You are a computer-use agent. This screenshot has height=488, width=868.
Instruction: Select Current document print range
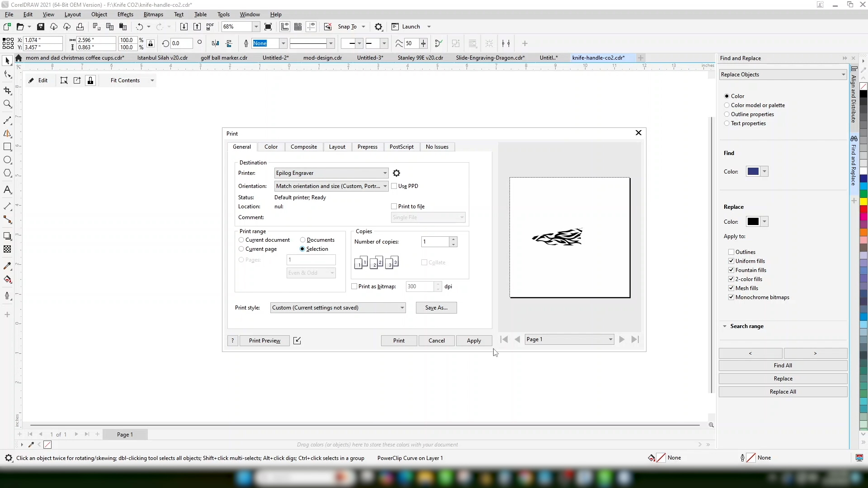click(241, 240)
